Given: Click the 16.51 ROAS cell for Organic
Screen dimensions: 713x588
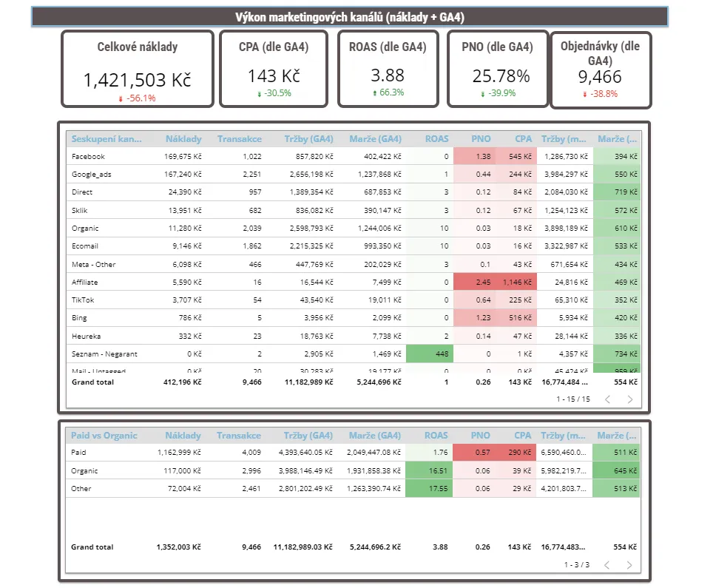Looking at the screenshot, I should click(429, 470).
